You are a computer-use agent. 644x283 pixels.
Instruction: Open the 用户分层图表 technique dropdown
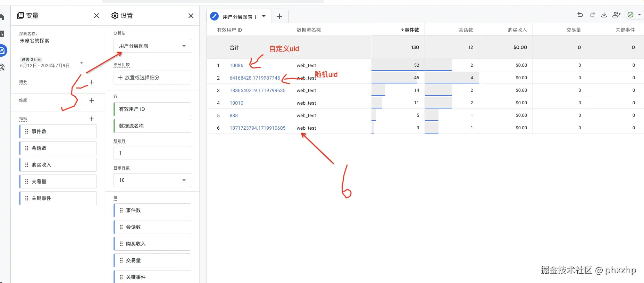pyautogui.click(x=152, y=46)
